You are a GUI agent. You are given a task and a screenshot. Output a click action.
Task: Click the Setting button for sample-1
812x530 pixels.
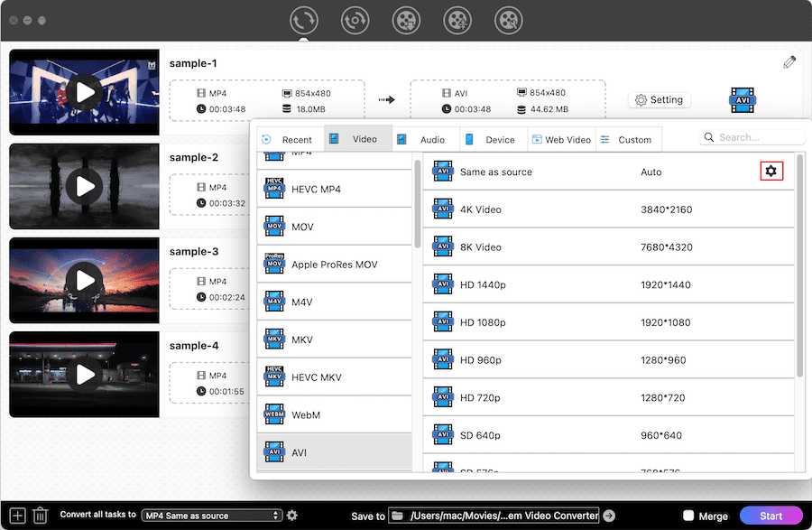tap(660, 99)
